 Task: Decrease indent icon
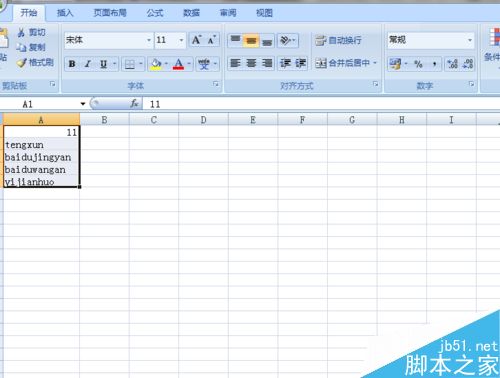click(x=285, y=63)
